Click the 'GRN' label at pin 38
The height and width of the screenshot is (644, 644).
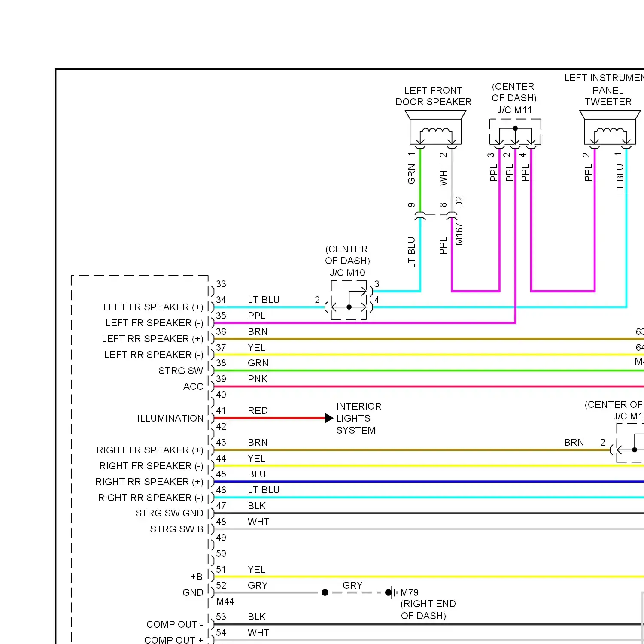pos(258,363)
